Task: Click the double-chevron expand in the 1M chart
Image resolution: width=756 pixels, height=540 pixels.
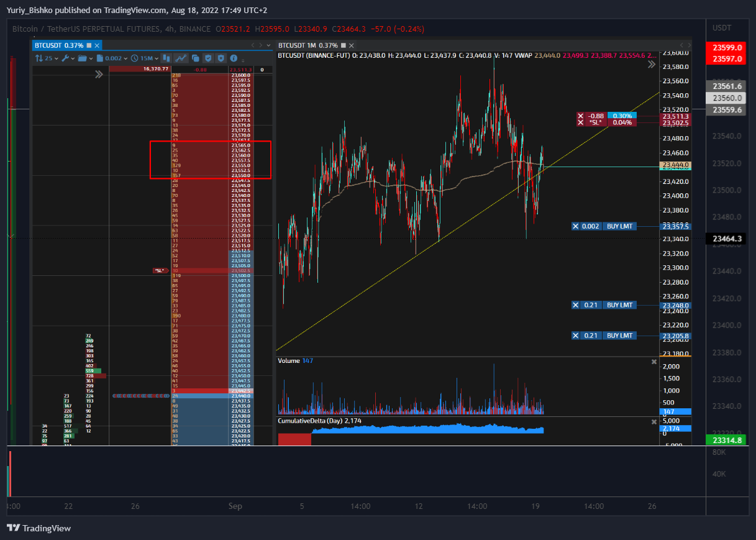Action: [651, 64]
